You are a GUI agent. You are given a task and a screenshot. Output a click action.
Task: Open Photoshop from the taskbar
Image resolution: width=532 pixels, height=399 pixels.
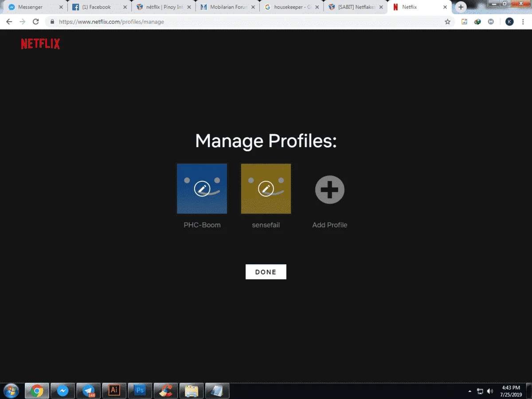[x=140, y=391]
